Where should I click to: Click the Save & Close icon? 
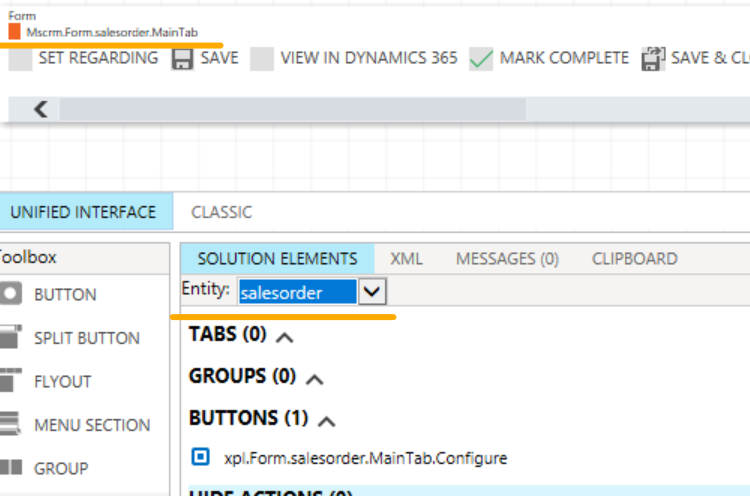pyautogui.click(x=653, y=59)
